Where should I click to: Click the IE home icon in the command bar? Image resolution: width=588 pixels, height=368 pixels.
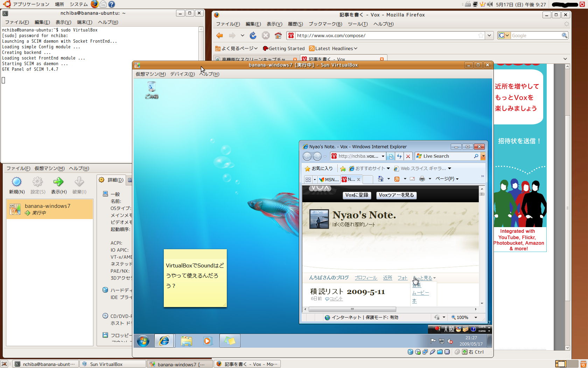(381, 179)
